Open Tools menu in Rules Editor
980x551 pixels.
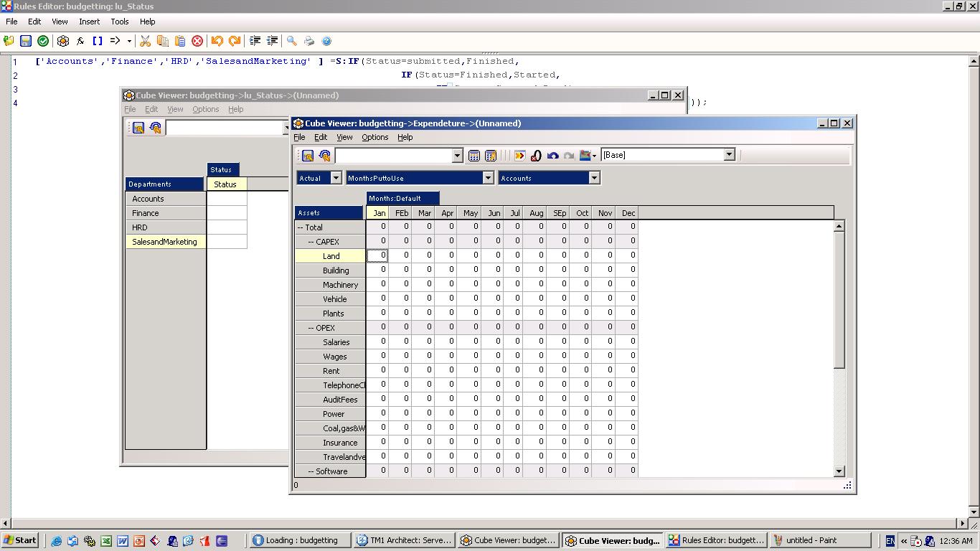120,22
